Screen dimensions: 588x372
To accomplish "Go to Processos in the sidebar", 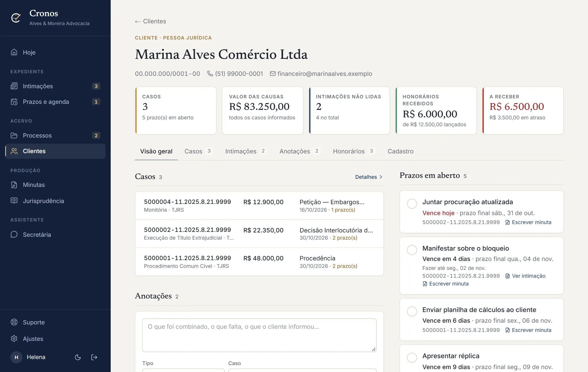I will (55, 135).
